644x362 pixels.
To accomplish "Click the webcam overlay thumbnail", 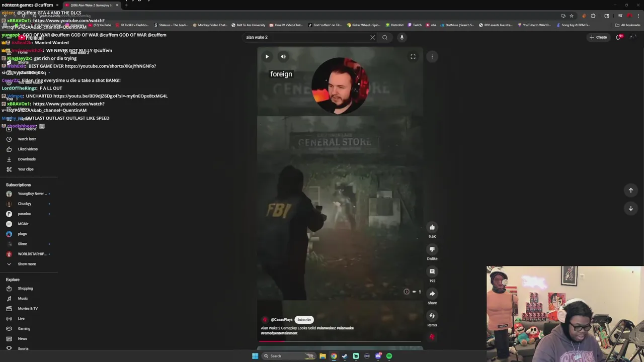I will (x=565, y=314).
